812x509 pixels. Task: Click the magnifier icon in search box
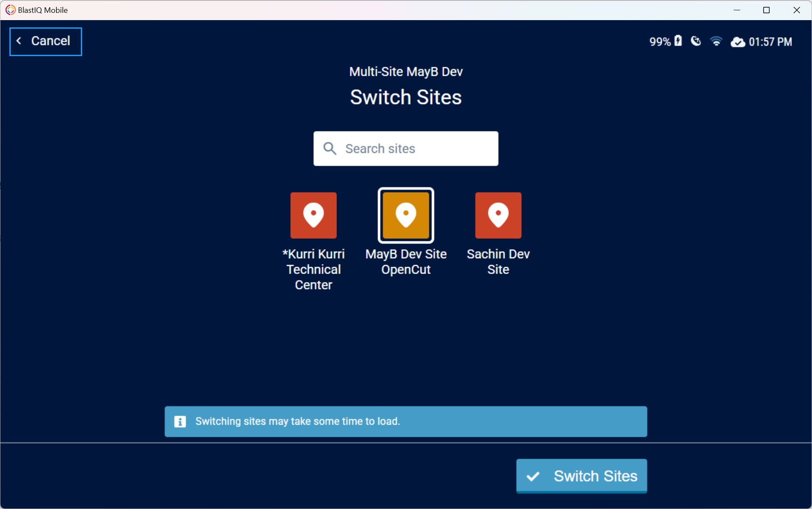330,149
